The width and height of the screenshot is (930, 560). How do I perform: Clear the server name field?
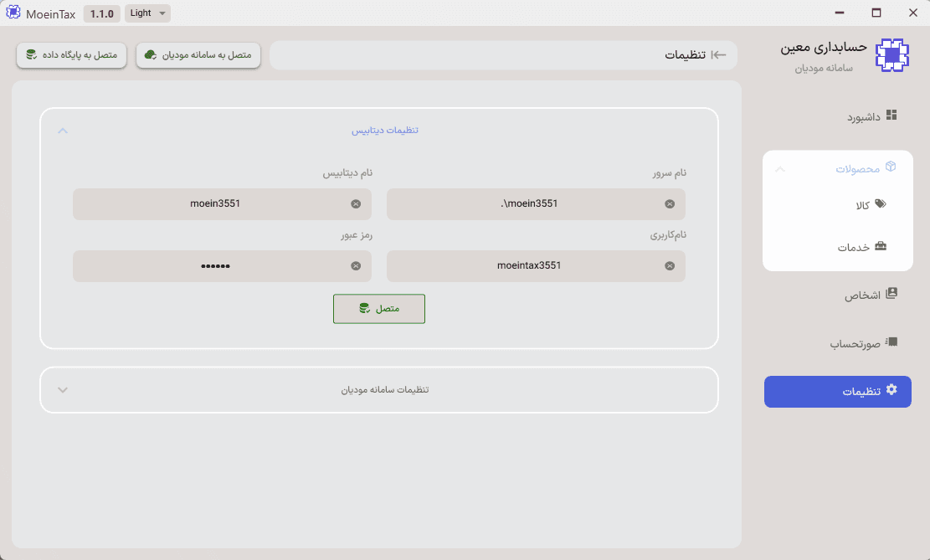[670, 204]
